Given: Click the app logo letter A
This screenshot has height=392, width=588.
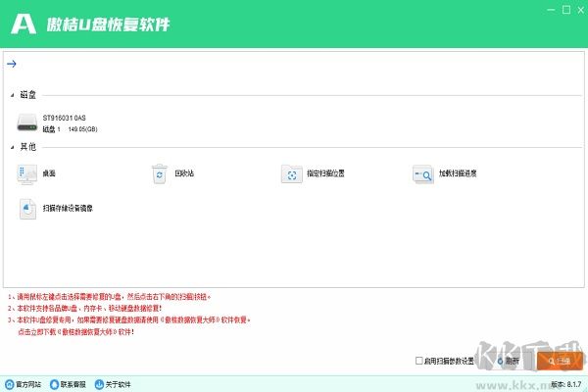Looking at the screenshot, I should 24,24.
